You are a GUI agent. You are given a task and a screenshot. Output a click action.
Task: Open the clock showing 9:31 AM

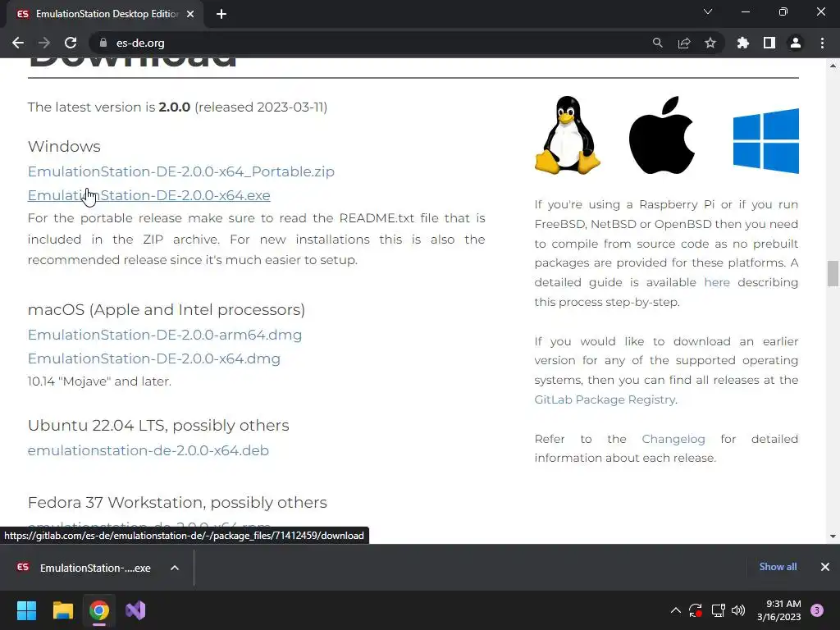[779, 610]
